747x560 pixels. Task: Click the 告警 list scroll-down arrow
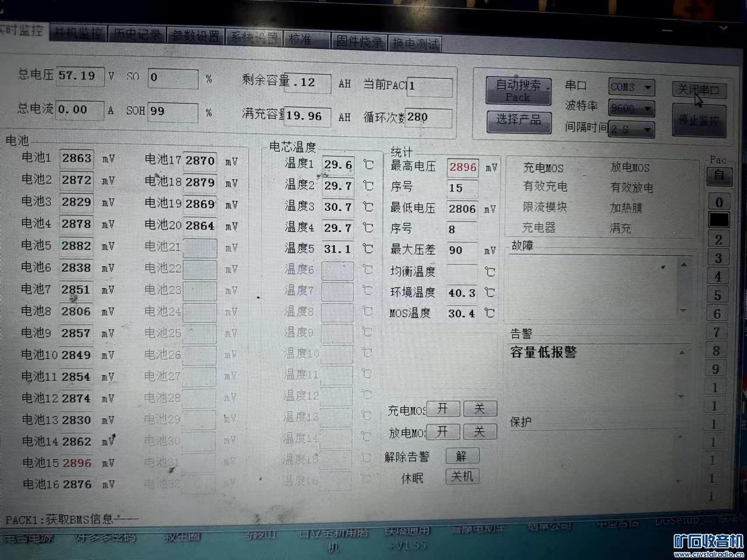tap(681, 396)
